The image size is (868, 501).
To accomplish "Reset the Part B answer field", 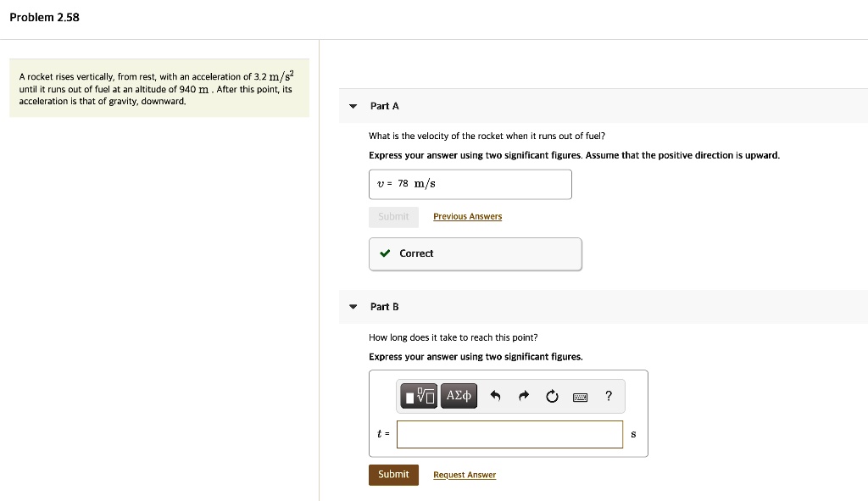I will tap(552, 396).
